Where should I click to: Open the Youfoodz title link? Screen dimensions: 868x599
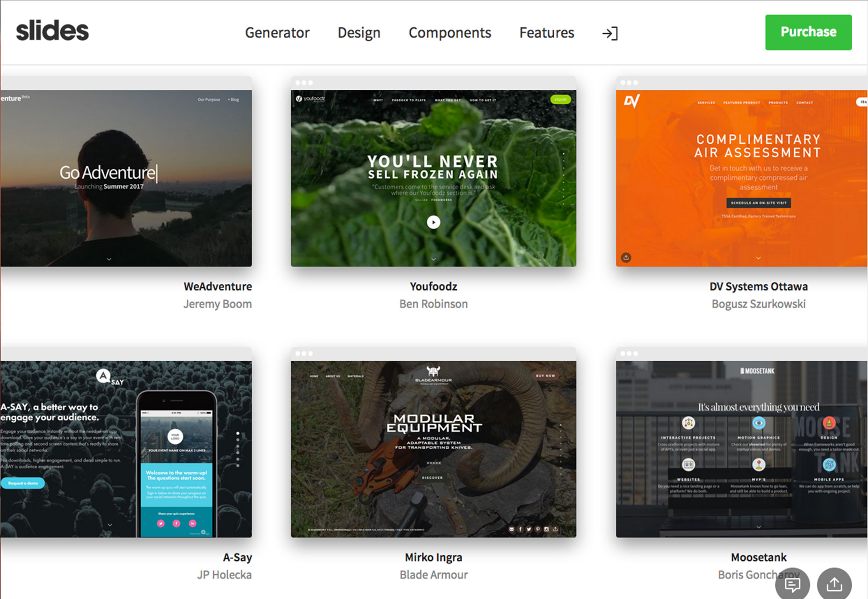click(x=434, y=286)
